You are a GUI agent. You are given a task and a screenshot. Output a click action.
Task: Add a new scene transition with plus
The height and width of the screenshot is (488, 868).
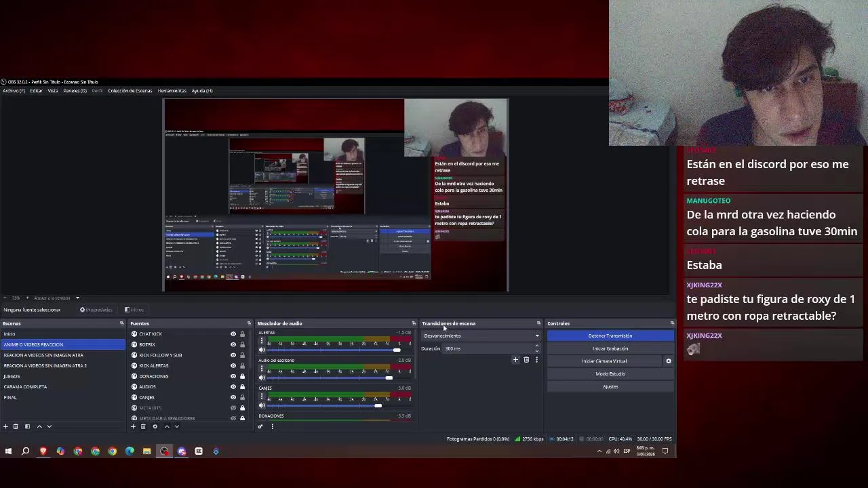[x=515, y=360]
